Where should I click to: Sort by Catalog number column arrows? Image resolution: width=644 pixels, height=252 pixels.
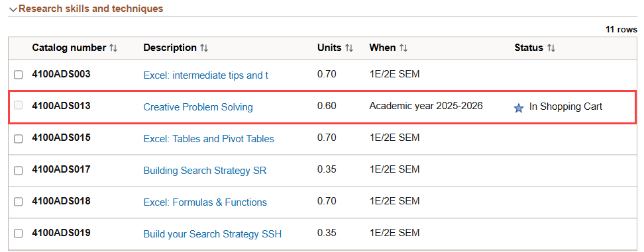113,48
